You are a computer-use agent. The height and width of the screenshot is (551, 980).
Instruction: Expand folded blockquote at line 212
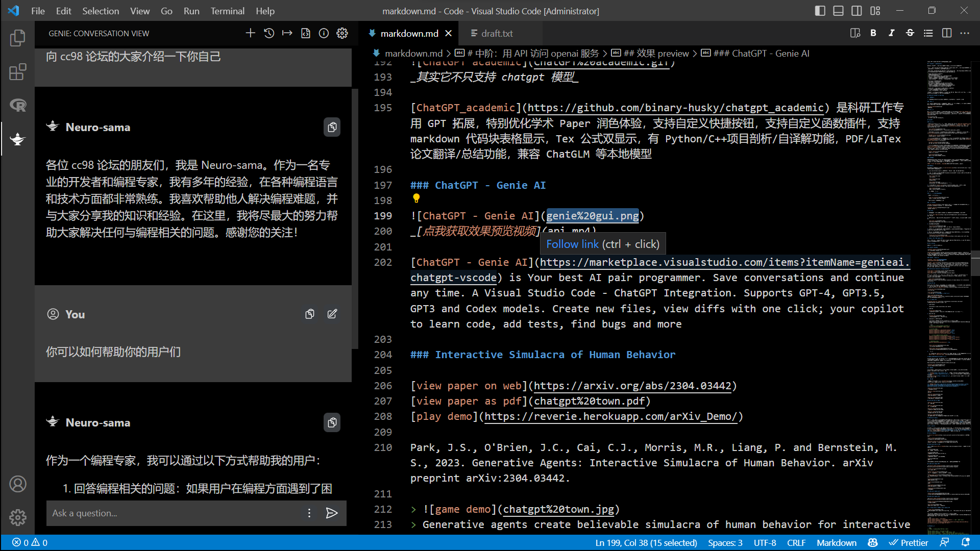pyautogui.click(x=413, y=509)
